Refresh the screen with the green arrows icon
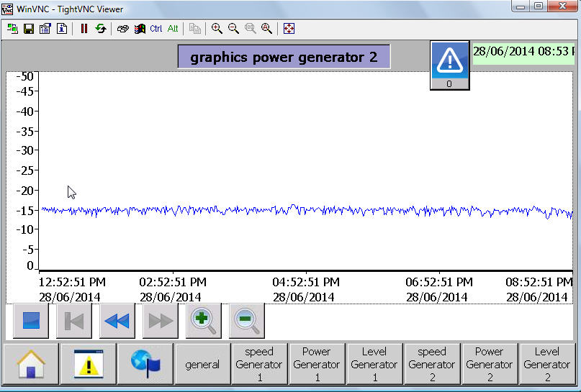The image size is (581, 392). [100, 29]
